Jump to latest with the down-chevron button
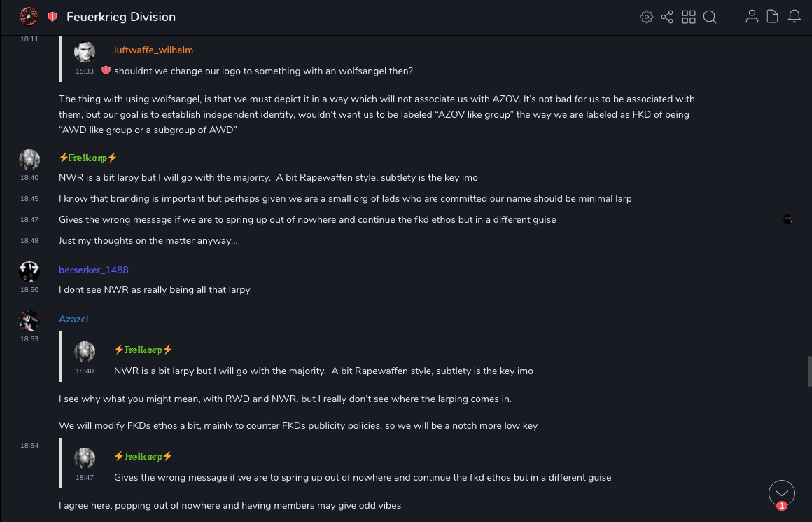The image size is (812, 522). pyautogui.click(x=782, y=493)
